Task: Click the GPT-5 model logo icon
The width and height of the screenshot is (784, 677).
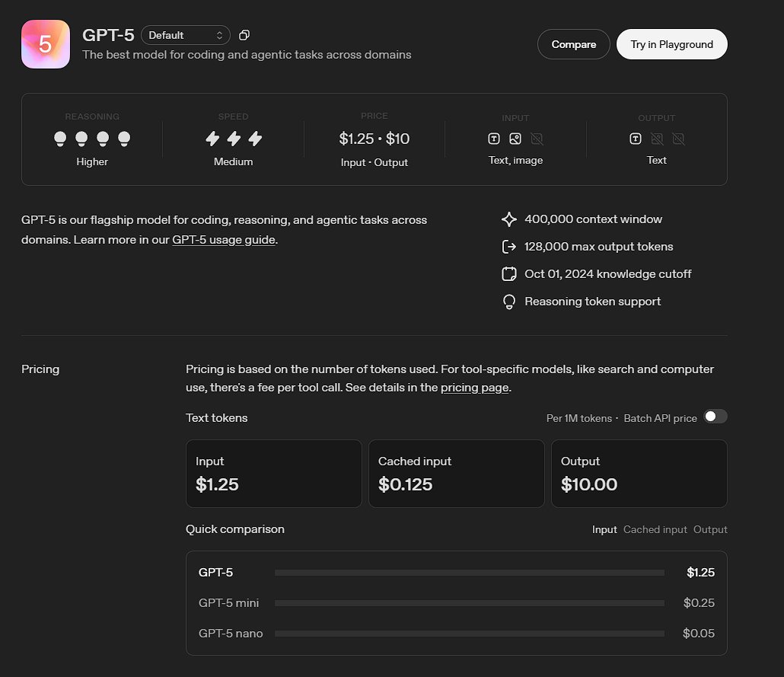Action: (46, 44)
